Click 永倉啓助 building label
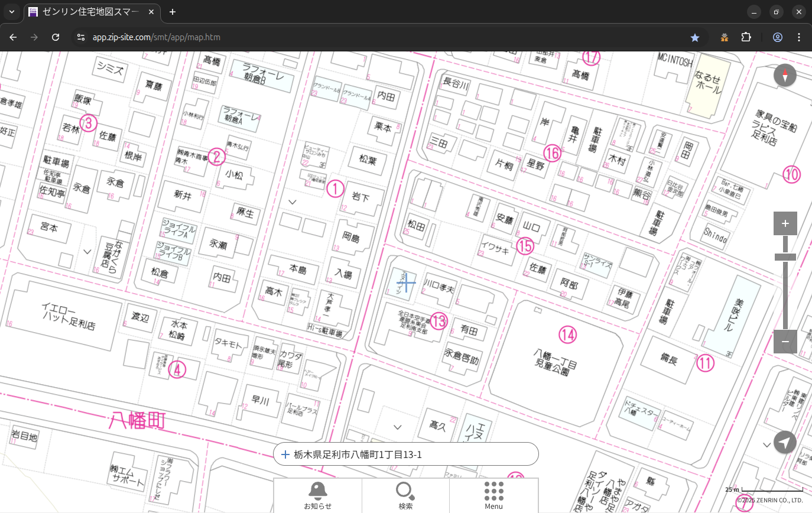The height and width of the screenshot is (513, 812). click(x=462, y=356)
